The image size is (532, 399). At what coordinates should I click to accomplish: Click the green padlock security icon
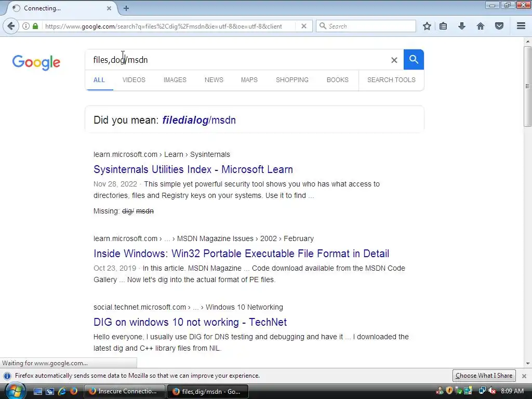coord(35,26)
